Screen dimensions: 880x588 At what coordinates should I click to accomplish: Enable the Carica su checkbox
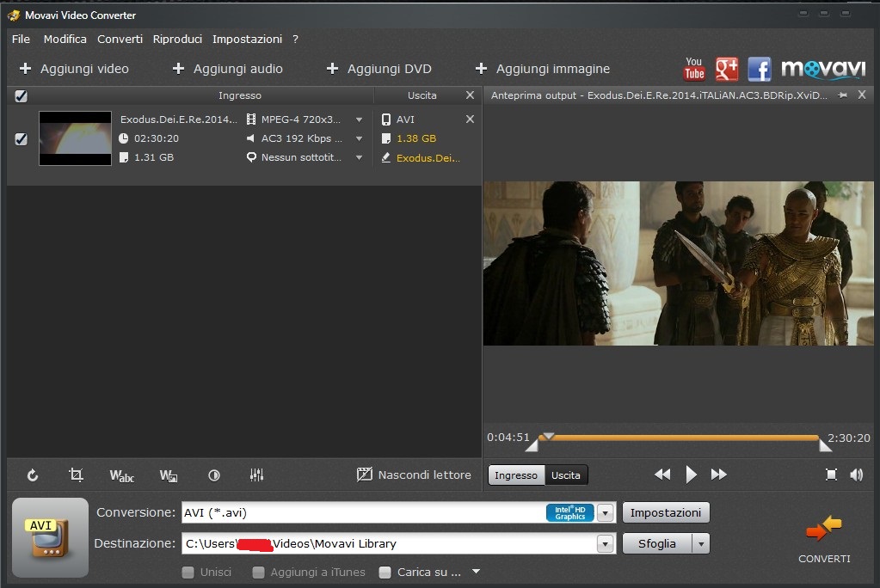(385, 573)
